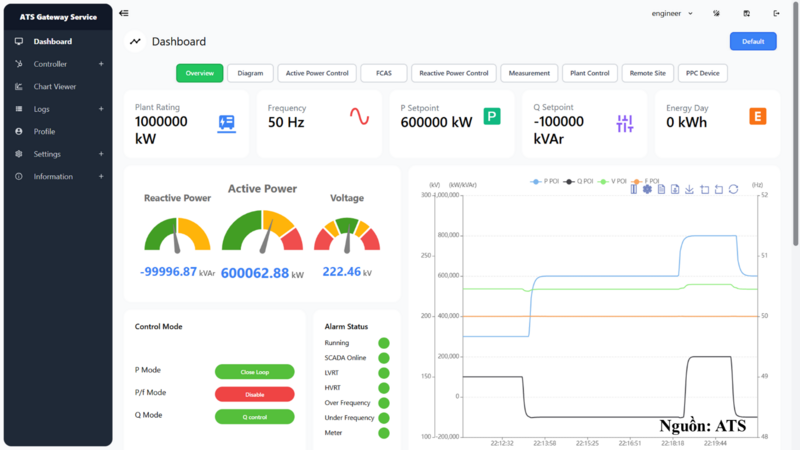Open the Measurement tab

pos(529,73)
